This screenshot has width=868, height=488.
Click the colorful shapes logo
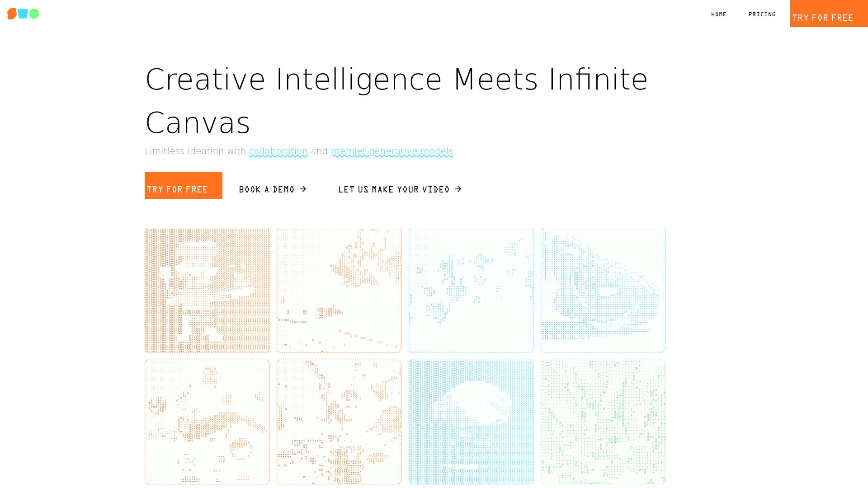(23, 14)
